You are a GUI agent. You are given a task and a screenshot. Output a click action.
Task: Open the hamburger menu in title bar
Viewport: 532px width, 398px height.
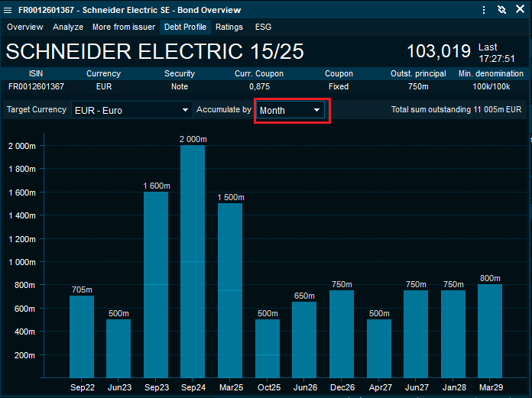coord(8,10)
